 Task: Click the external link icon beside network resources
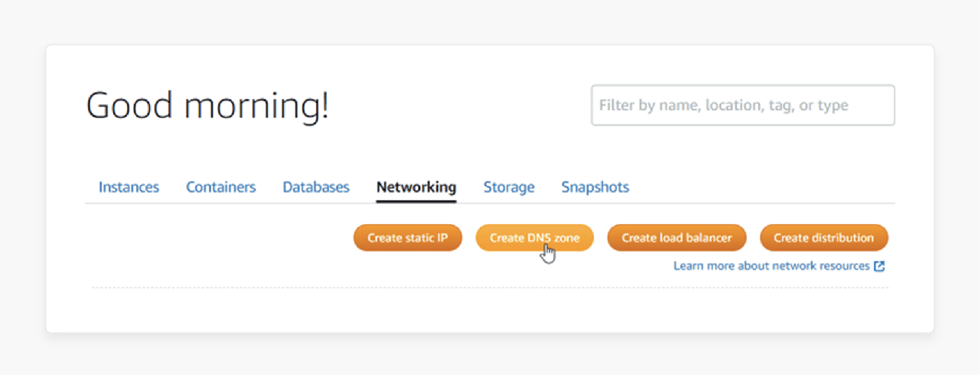(879, 266)
